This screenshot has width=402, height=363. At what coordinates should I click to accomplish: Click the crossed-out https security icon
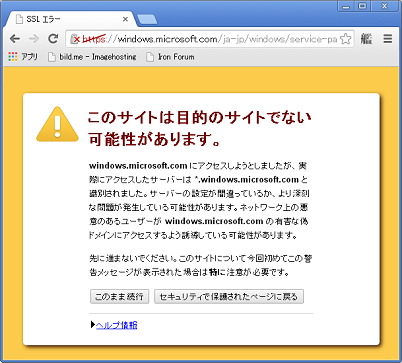pos(75,39)
